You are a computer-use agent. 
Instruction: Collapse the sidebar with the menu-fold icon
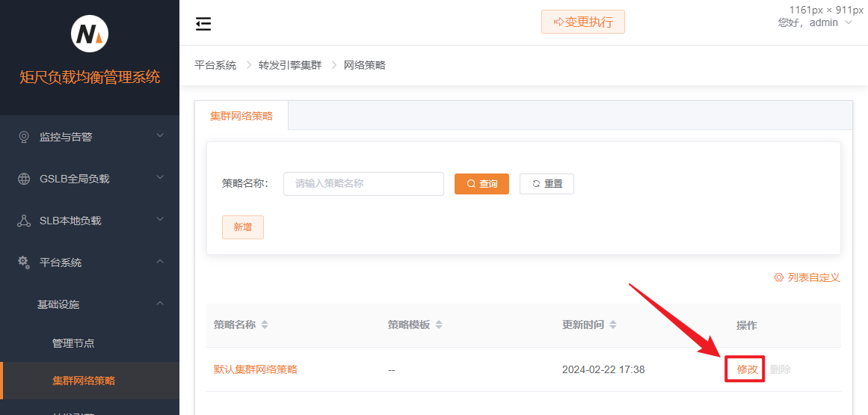click(203, 24)
